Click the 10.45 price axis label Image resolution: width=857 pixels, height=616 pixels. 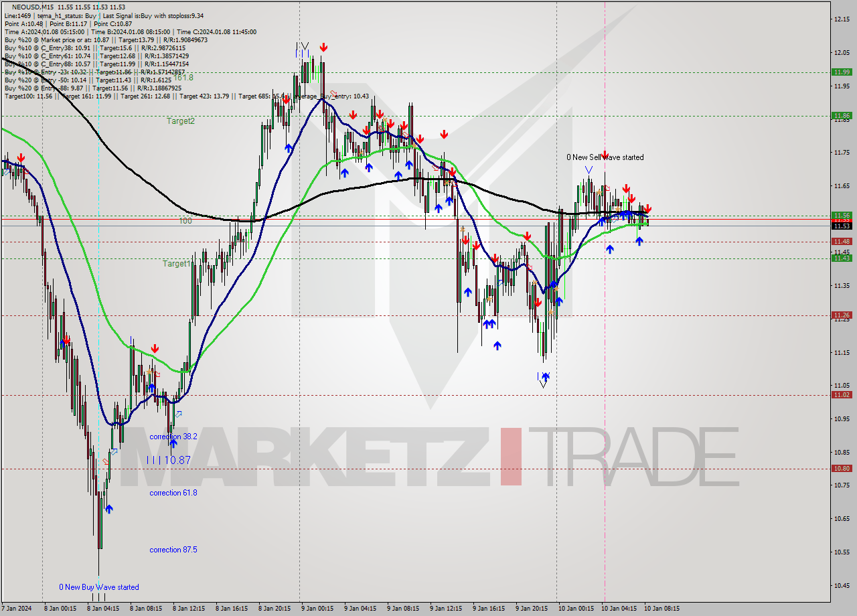point(842,585)
